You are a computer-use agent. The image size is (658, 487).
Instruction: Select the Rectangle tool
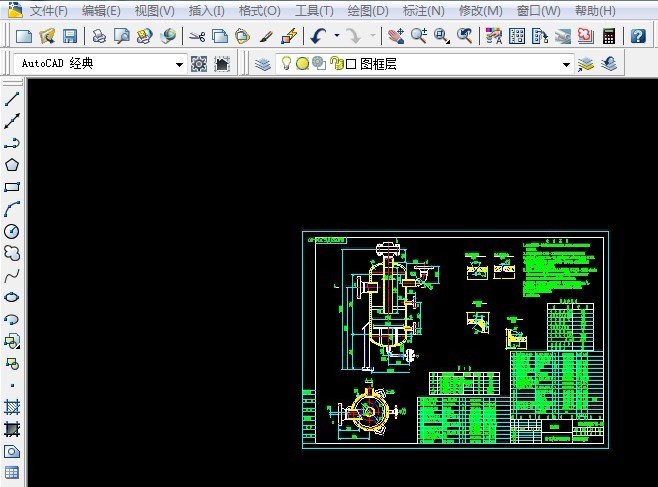[x=12, y=187]
